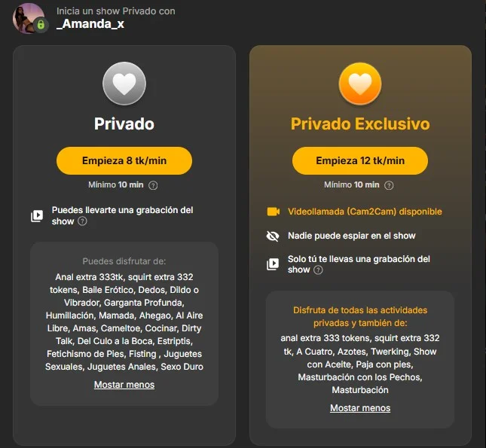The width and height of the screenshot is (486, 448).
Task: Click recording icon in Exclusivo card
Action: [x=273, y=264]
